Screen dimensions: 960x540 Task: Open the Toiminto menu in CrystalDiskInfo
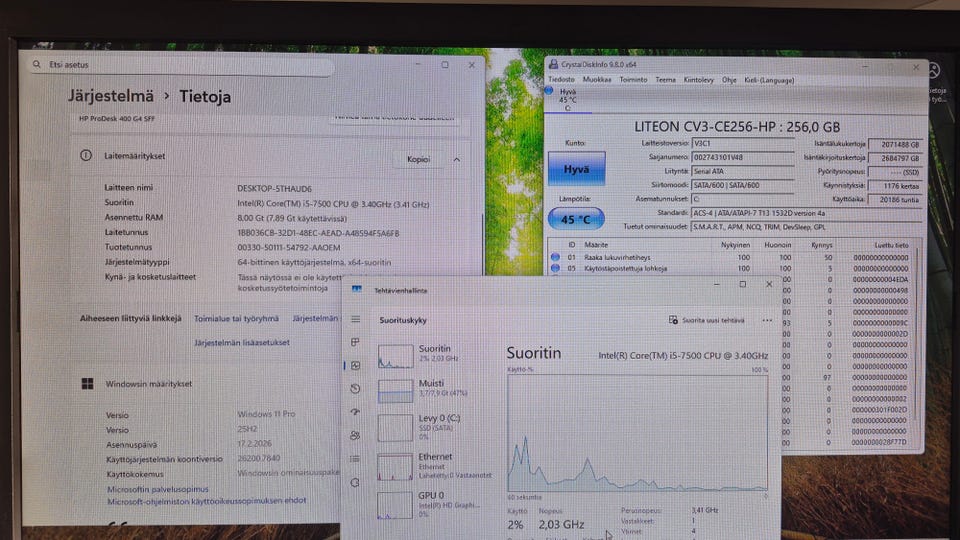click(x=633, y=80)
